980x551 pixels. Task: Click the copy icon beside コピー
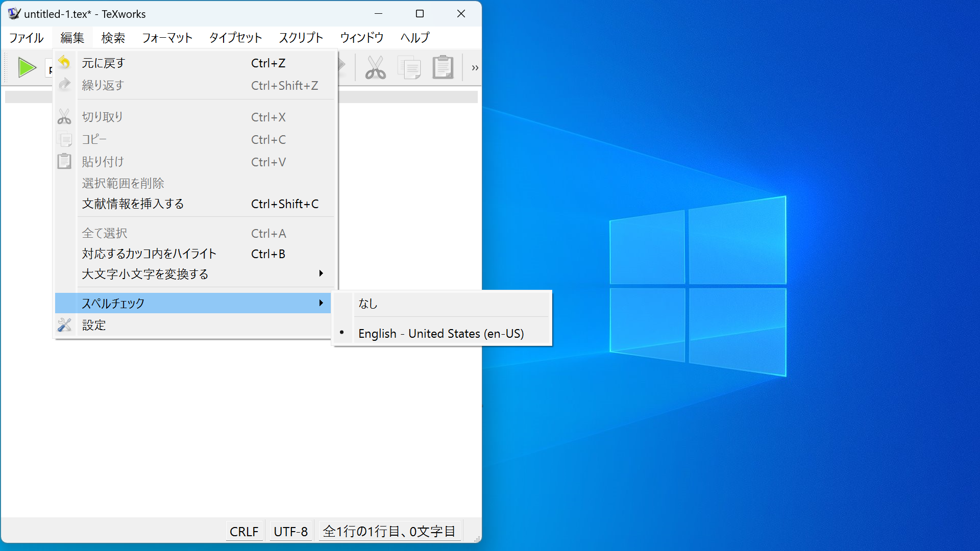[64, 139]
